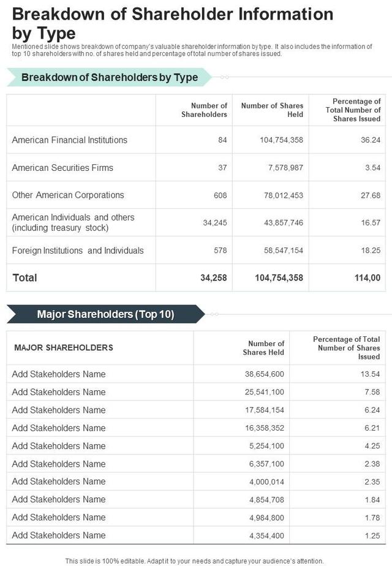Click the "This slide is 100% editable" footer note
The width and height of the screenshot is (392, 566).
(x=194, y=560)
